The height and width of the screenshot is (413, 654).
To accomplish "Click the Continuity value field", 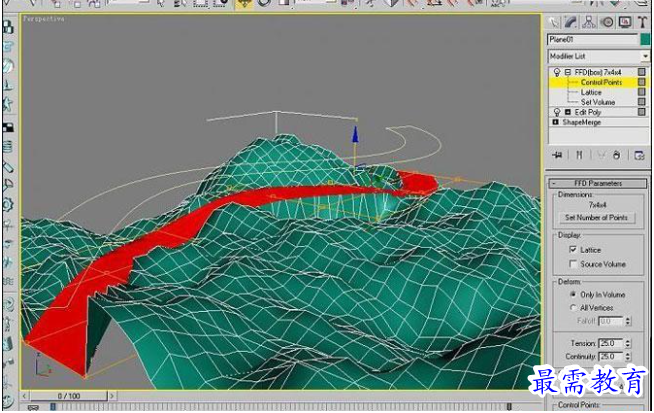I will tap(611, 357).
